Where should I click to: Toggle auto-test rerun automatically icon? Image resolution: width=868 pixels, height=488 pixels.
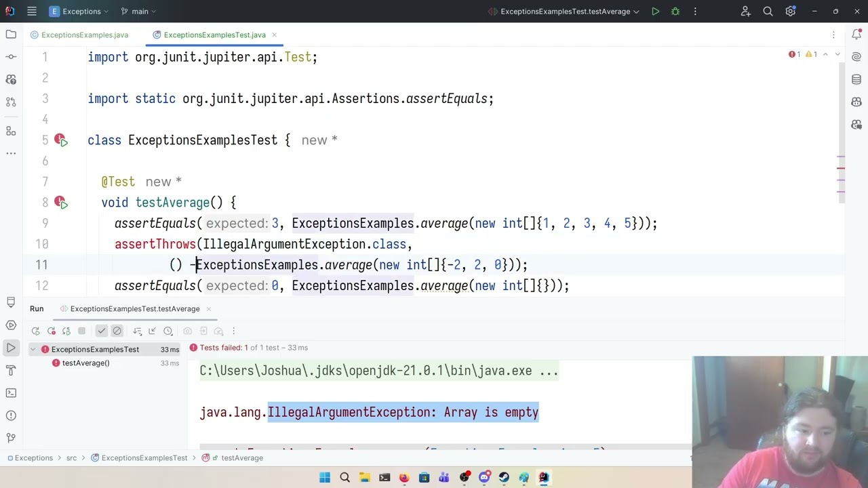66,331
